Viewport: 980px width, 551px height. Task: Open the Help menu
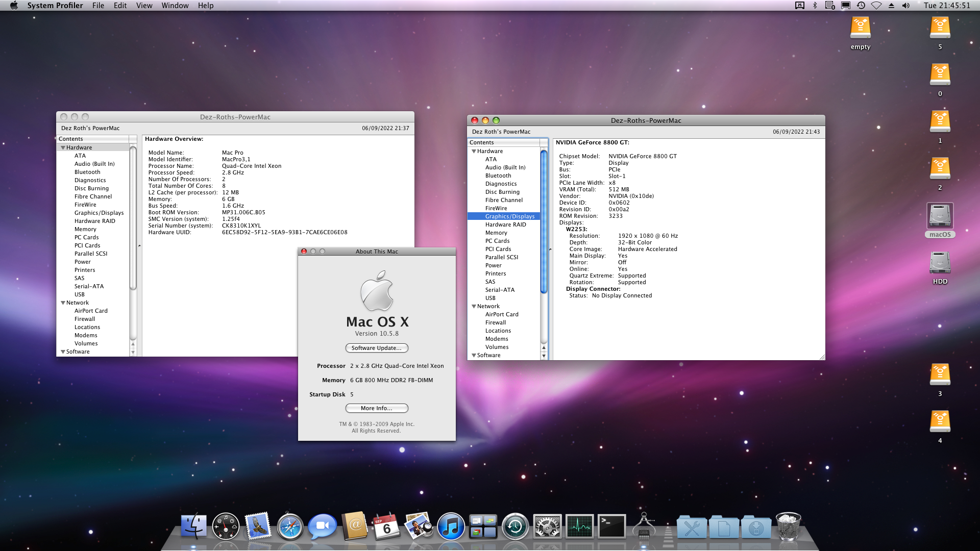pyautogui.click(x=206, y=6)
